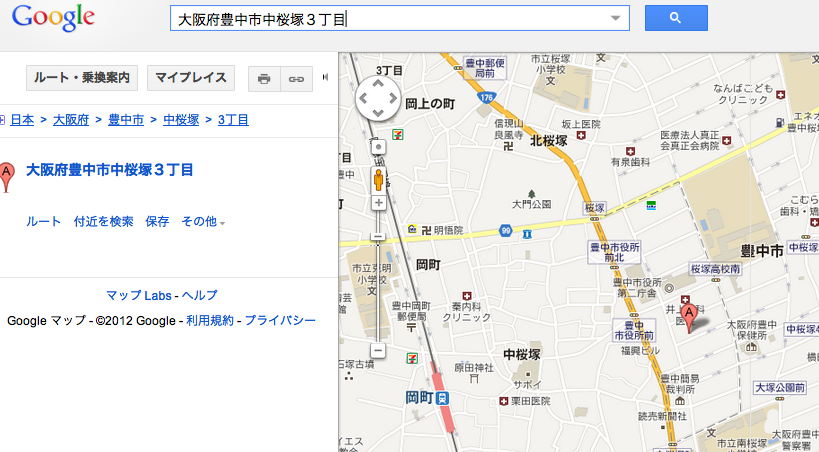Click the link chain icon button
Viewport: 819px width, 452px height.
point(297,79)
